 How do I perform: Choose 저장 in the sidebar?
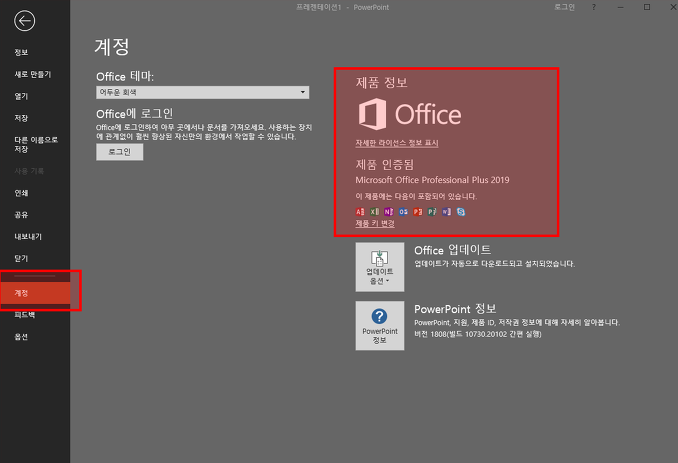21,118
